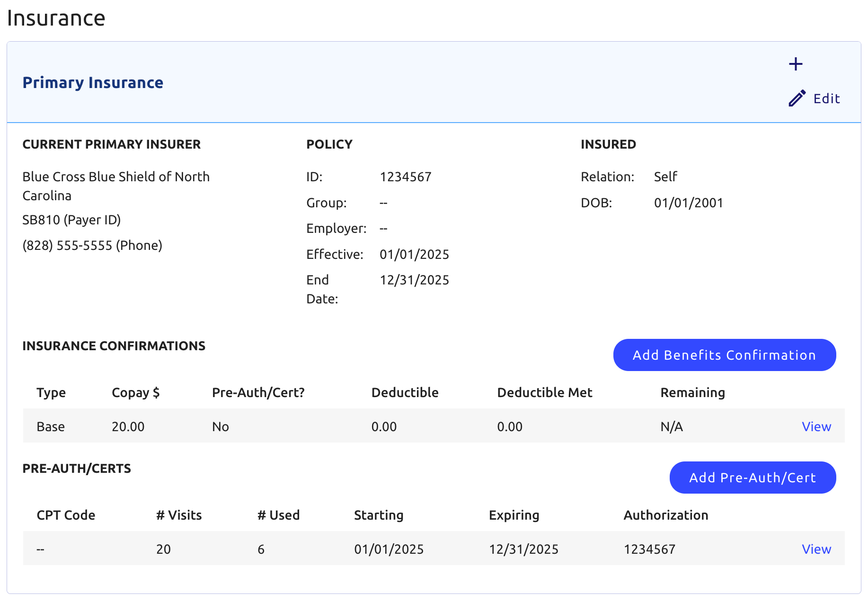Click the Remaining value N/A

point(672,427)
